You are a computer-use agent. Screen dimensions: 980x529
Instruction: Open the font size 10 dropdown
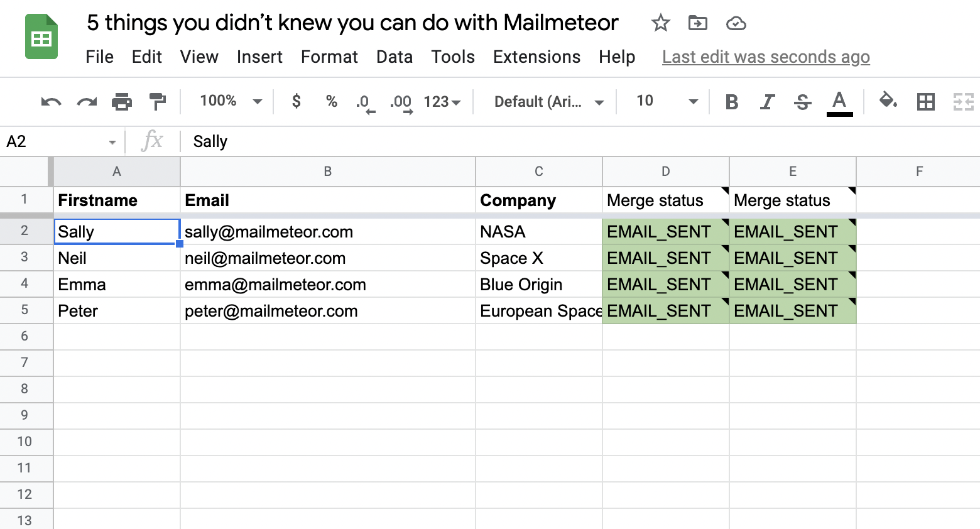(x=667, y=101)
